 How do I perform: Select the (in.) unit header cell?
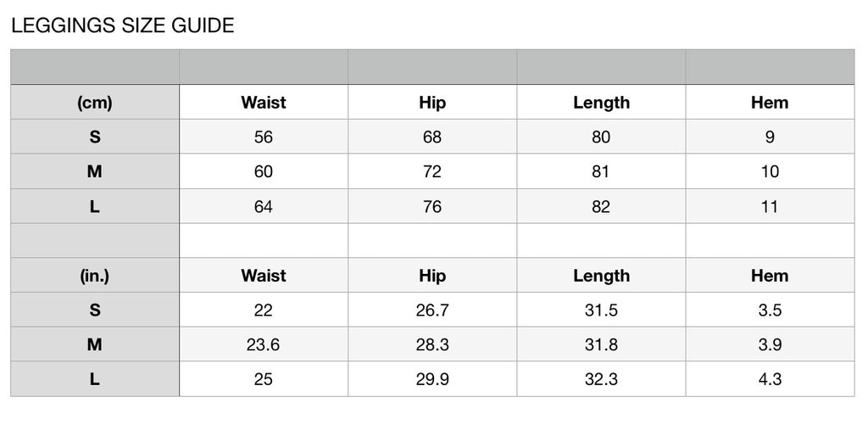tap(95, 276)
